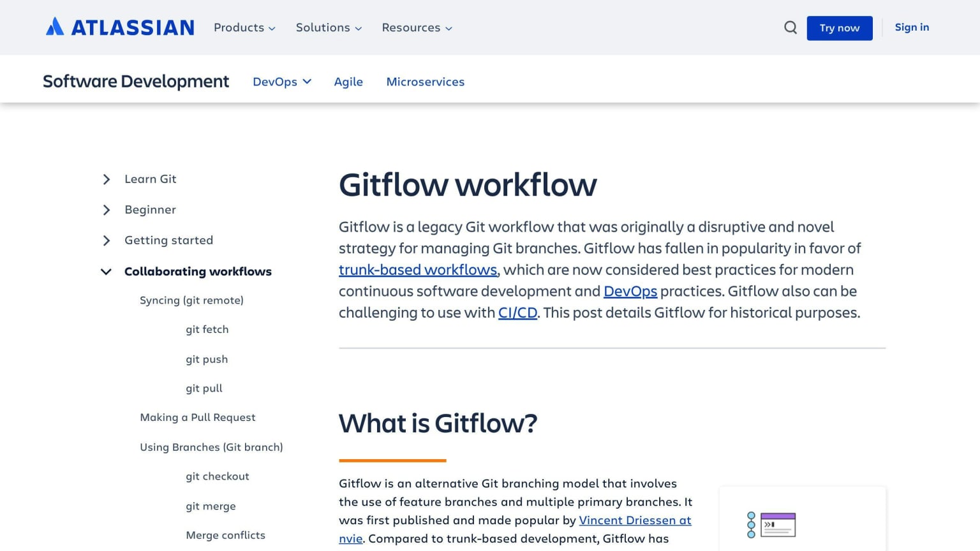
Task: Open git checkout sidebar item
Action: (x=218, y=476)
